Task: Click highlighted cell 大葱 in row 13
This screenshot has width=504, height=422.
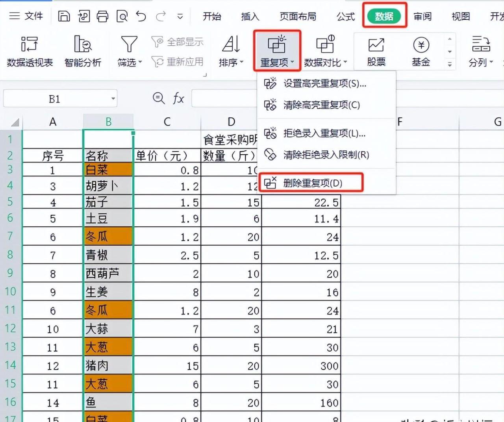Action: [108, 347]
